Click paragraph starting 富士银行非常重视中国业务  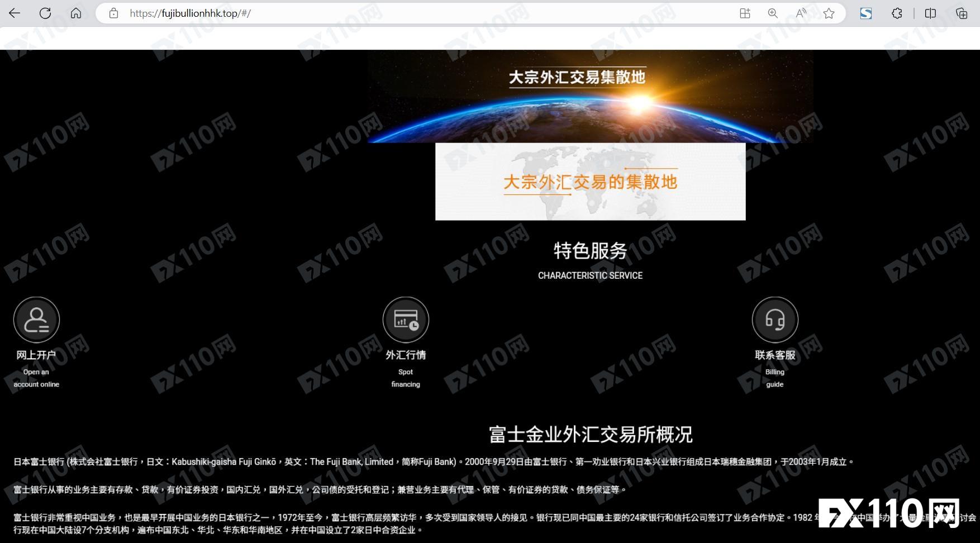pos(494,524)
